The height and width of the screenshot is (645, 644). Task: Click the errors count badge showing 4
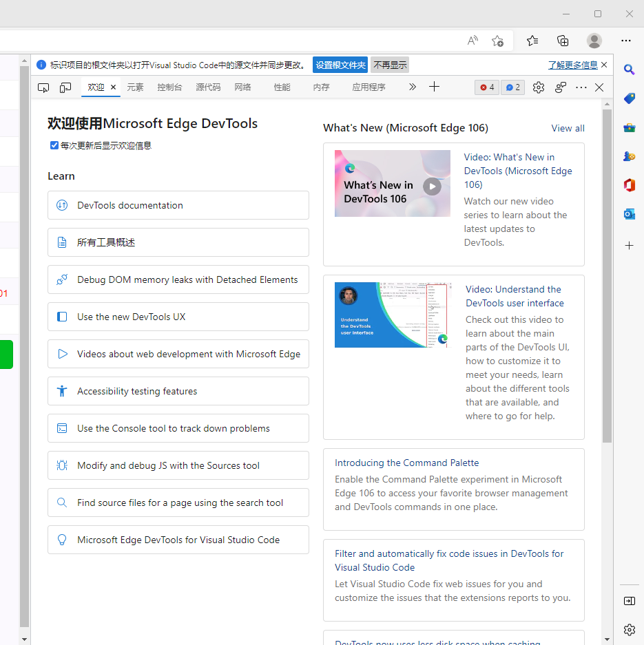[x=487, y=87]
